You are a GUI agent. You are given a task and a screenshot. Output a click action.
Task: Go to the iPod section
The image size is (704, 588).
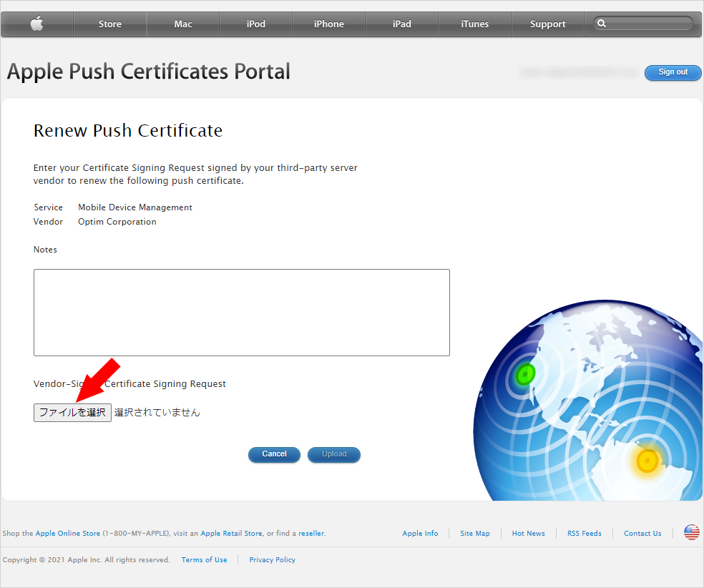pyautogui.click(x=256, y=24)
